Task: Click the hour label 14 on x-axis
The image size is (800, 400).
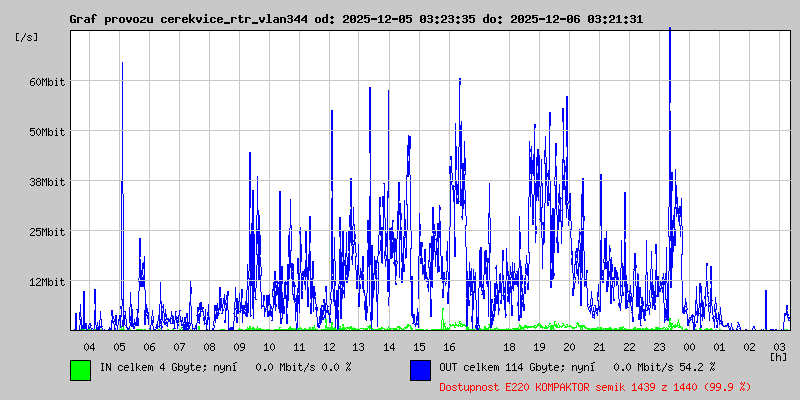Action: click(x=389, y=347)
